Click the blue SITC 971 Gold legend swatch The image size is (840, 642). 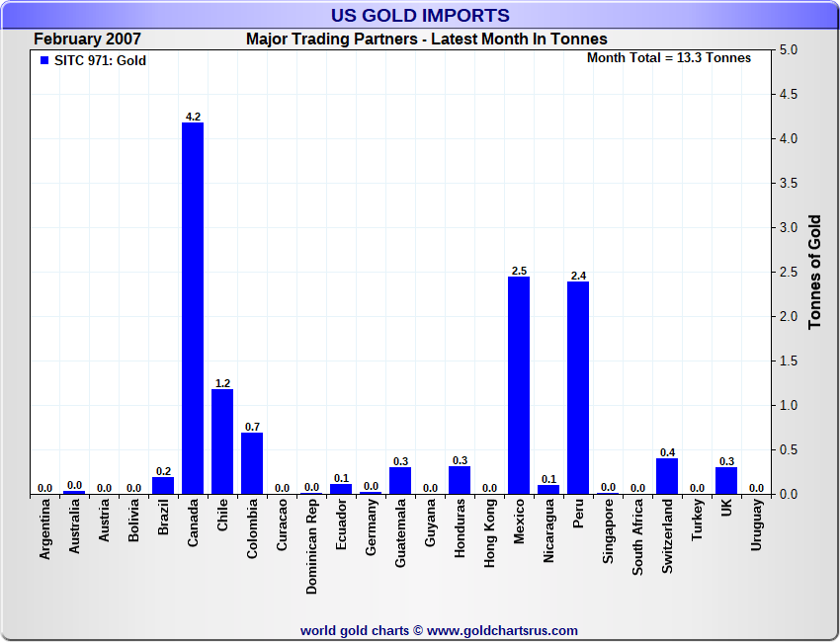point(44,60)
